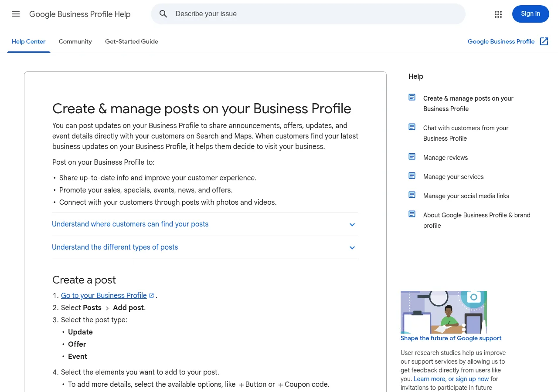Open the Google Business Profile header link

click(x=501, y=41)
